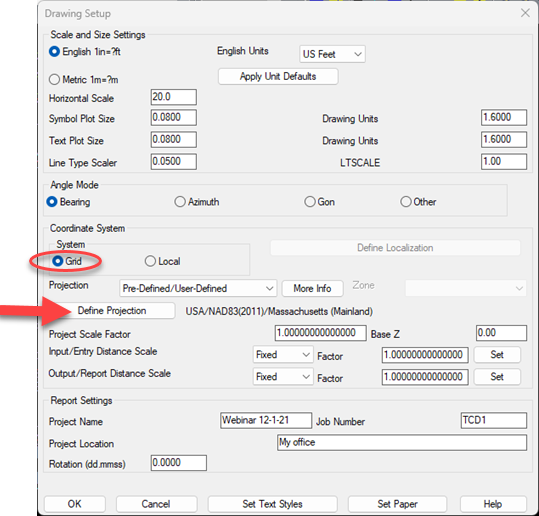Edit the Project Name field

[x=266, y=420]
